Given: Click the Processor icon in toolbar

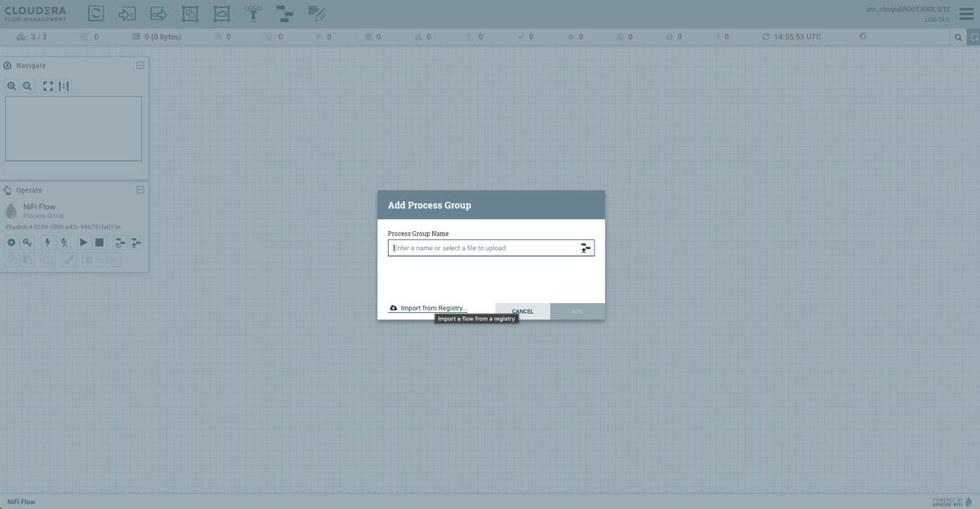Looking at the screenshot, I should click(96, 14).
